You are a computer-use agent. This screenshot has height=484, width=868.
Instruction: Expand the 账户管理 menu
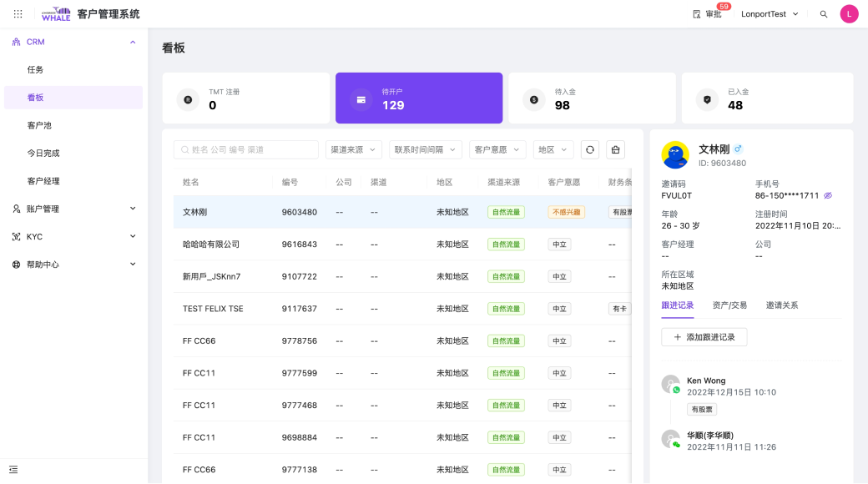coord(133,209)
